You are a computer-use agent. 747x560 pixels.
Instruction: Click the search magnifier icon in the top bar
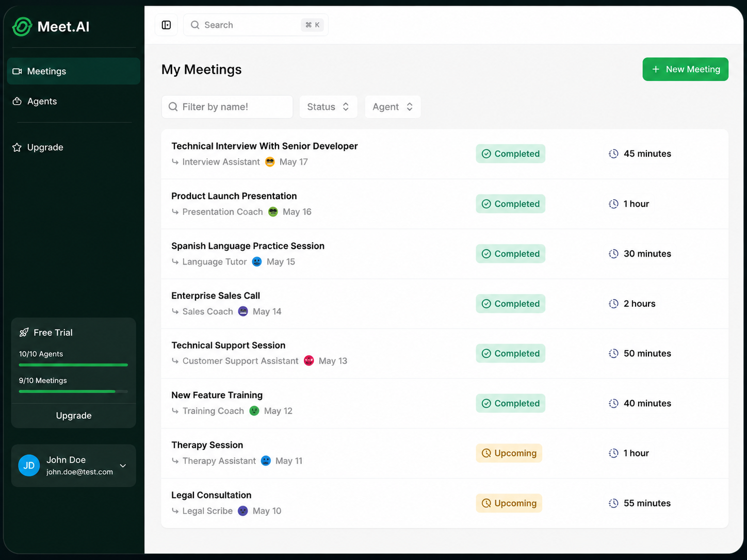[x=195, y=25]
